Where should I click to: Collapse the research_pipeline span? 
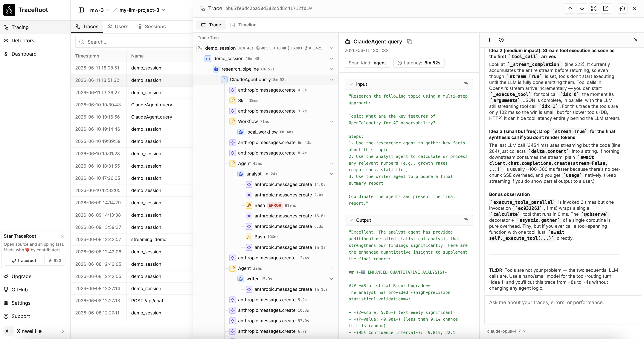coord(332,69)
